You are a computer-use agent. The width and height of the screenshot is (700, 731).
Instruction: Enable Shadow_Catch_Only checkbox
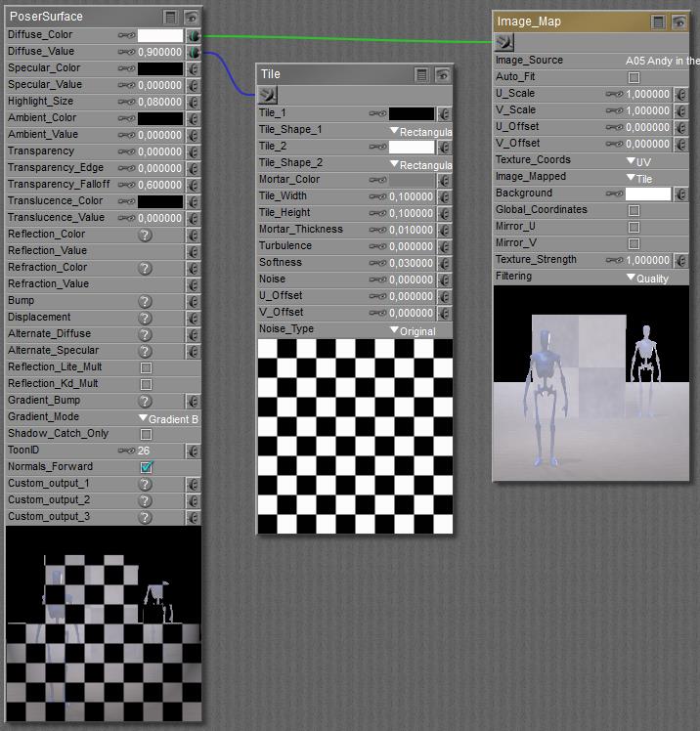(146, 434)
